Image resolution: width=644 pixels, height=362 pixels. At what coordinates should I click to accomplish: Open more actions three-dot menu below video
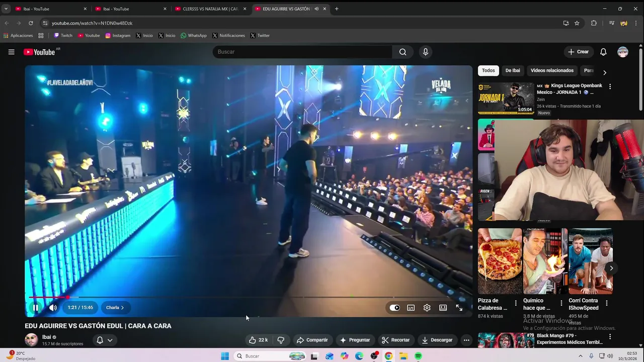click(466, 340)
